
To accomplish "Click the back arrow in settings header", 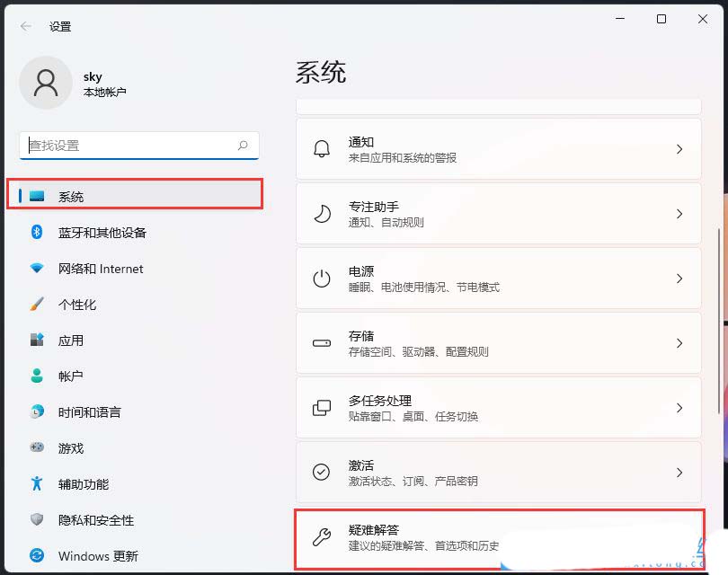I will pos(26,27).
